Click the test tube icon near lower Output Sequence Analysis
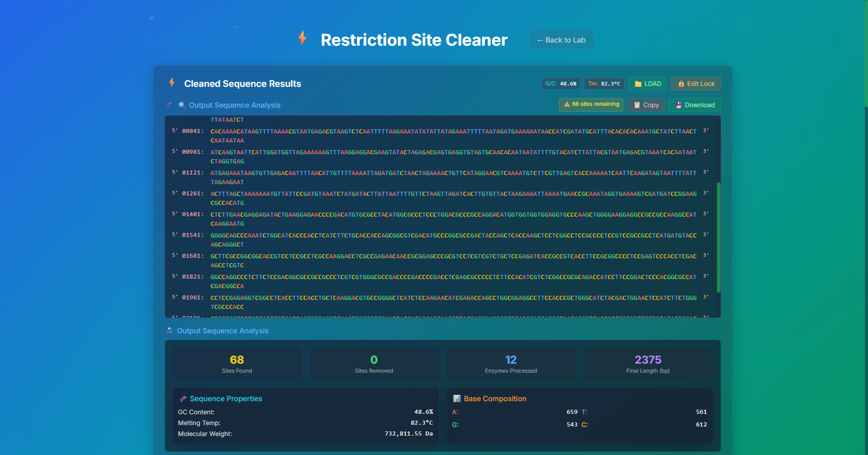 pos(169,331)
